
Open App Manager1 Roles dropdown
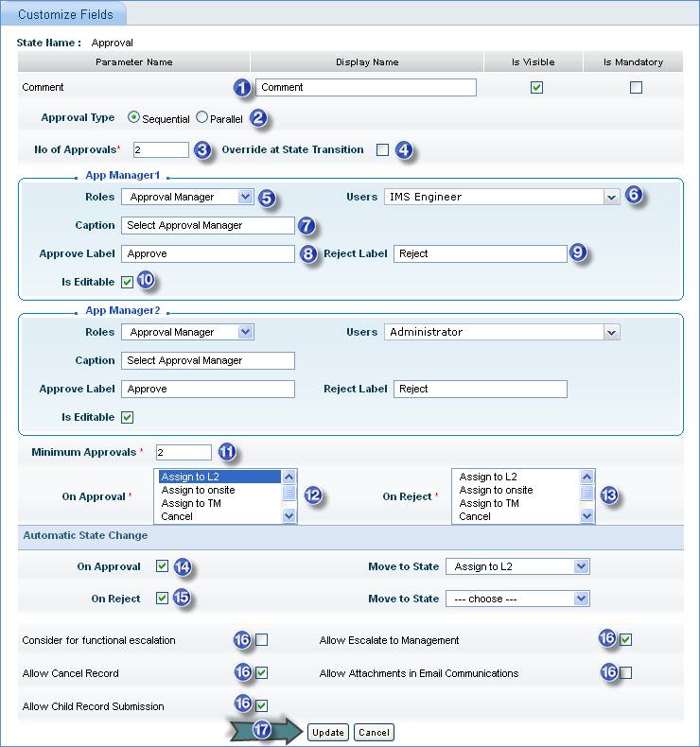pos(245,198)
